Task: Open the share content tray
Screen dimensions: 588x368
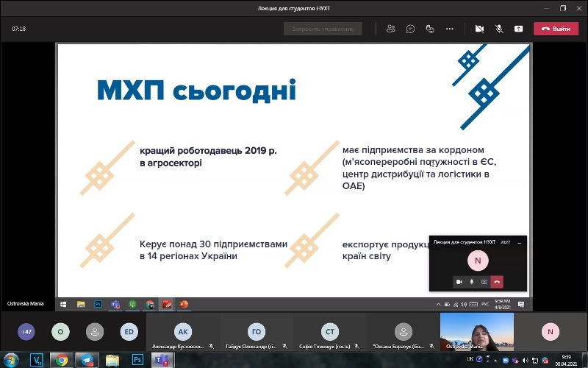Action: click(x=518, y=29)
